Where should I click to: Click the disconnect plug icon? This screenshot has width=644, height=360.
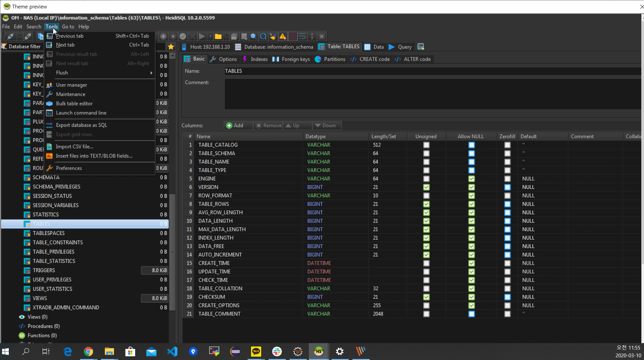28,36
